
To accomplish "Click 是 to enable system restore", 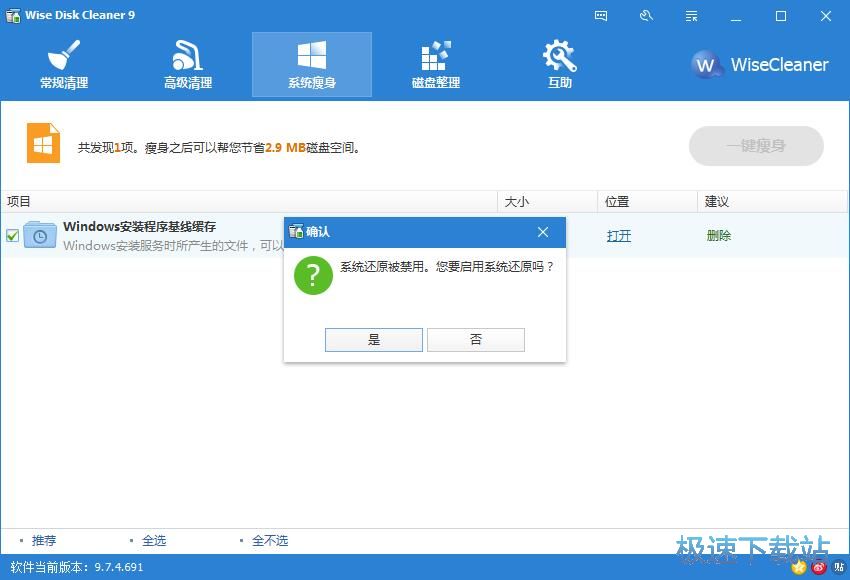I will [x=374, y=340].
